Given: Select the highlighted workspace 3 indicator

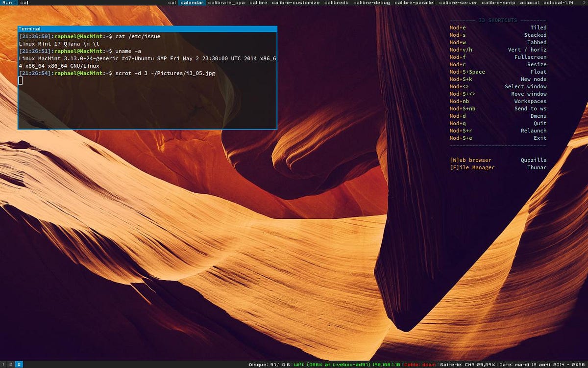Looking at the screenshot, I should pyautogui.click(x=19, y=365).
